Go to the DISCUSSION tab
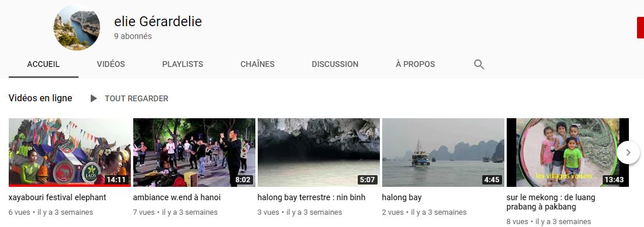644x227 pixels. (335, 64)
